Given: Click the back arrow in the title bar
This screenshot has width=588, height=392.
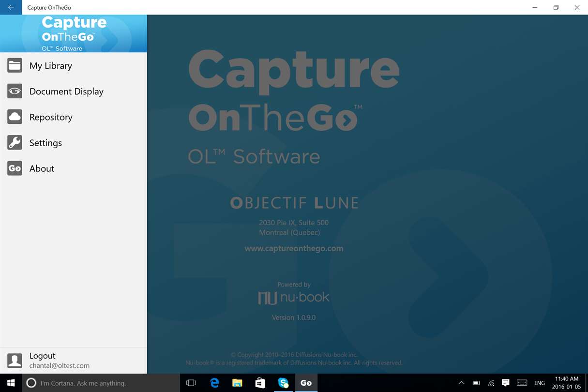Looking at the screenshot, I should (x=11, y=7).
